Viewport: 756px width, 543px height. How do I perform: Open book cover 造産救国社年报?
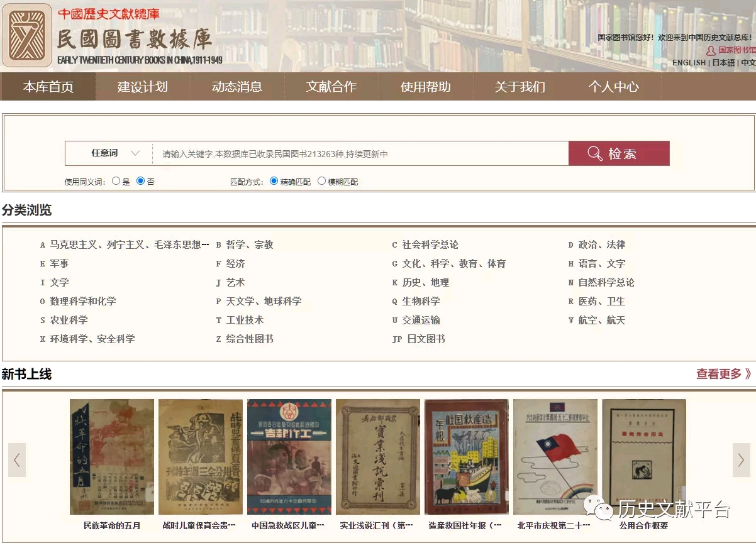coord(467,457)
